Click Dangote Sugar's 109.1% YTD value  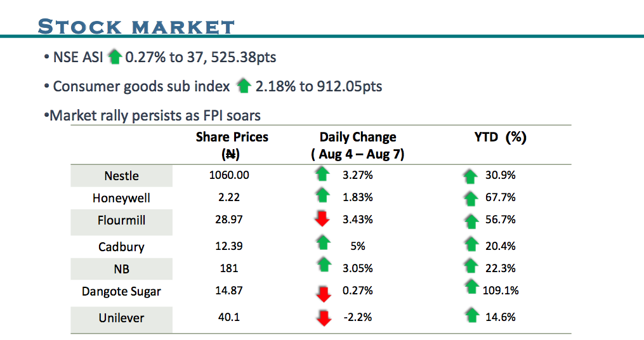point(501,291)
